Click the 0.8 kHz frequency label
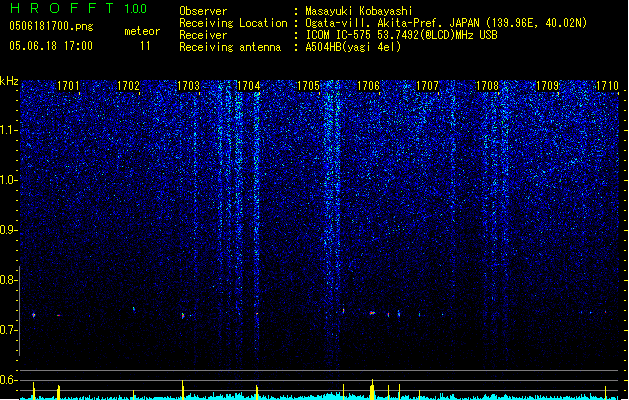 click(x=8, y=280)
